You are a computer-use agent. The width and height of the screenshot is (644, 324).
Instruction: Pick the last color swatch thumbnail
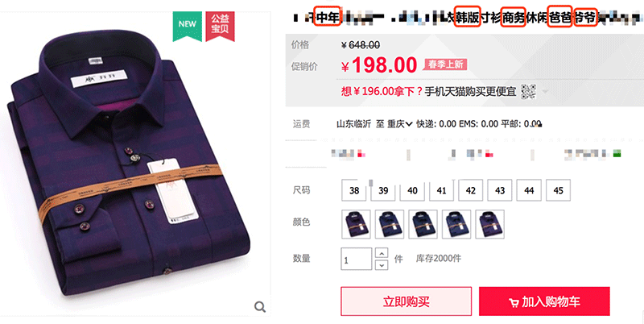click(490, 224)
